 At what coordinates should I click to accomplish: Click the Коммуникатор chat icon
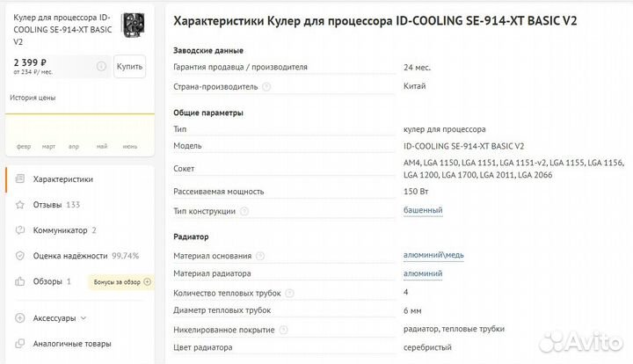click(x=19, y=230)
